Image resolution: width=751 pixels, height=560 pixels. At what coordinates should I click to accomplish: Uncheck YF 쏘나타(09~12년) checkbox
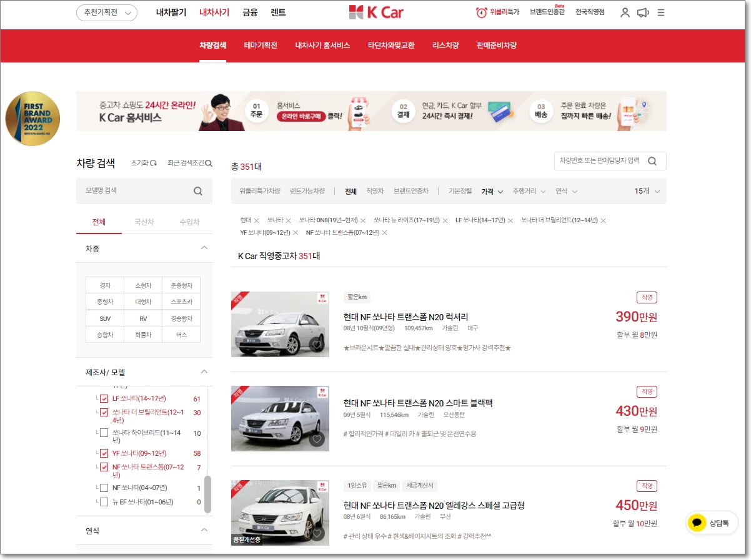click(104, 453)
